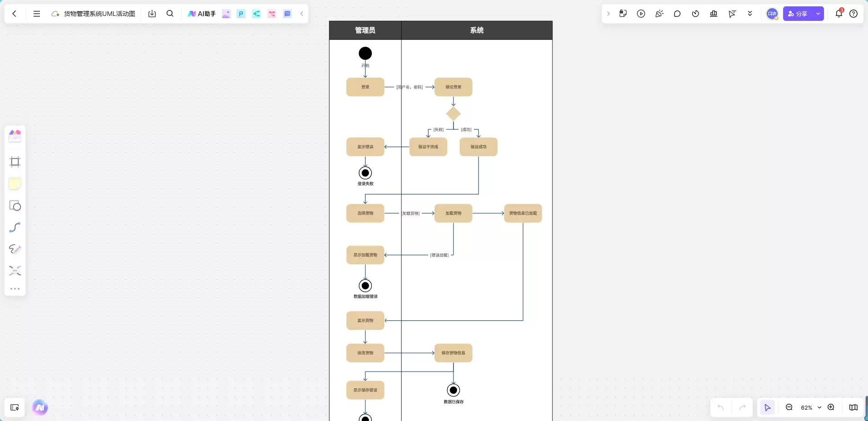The width and height of the screenshot is (868, 421).
Task: Click the zoom out minus button
Action: coord(789,407)
